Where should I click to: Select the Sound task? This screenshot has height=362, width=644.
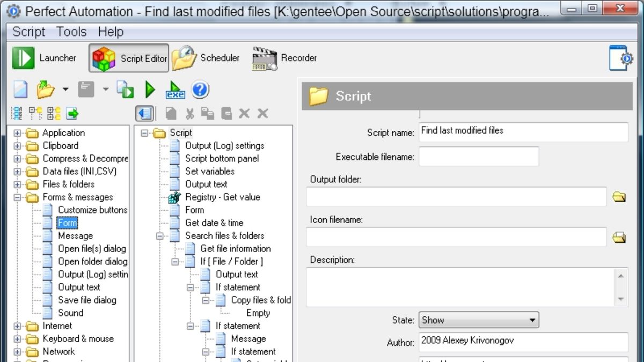70,313
